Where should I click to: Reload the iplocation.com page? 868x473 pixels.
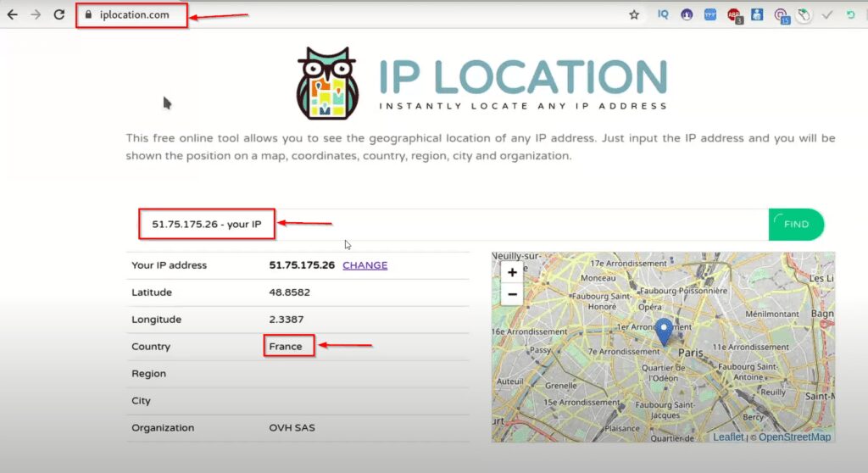[x=59, y=15]
